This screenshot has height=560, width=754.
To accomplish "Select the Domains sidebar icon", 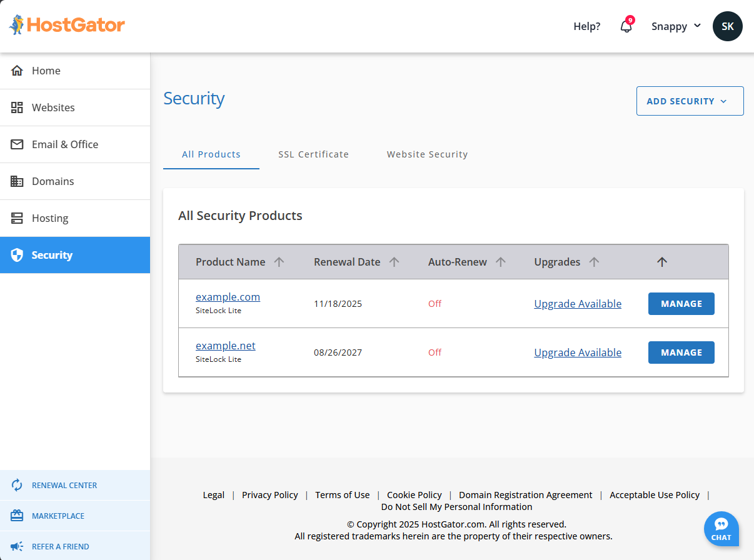I will (x=17, y=181).
